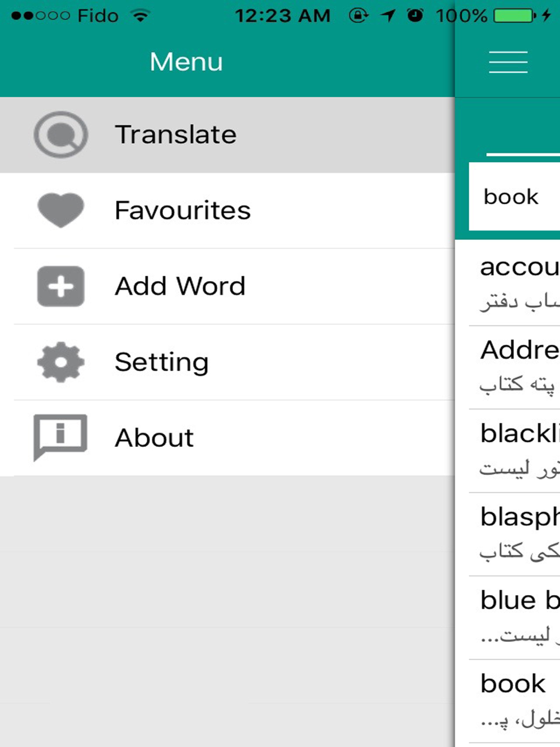Open the About menu entry
560x747 pixels.
(227, 438)
